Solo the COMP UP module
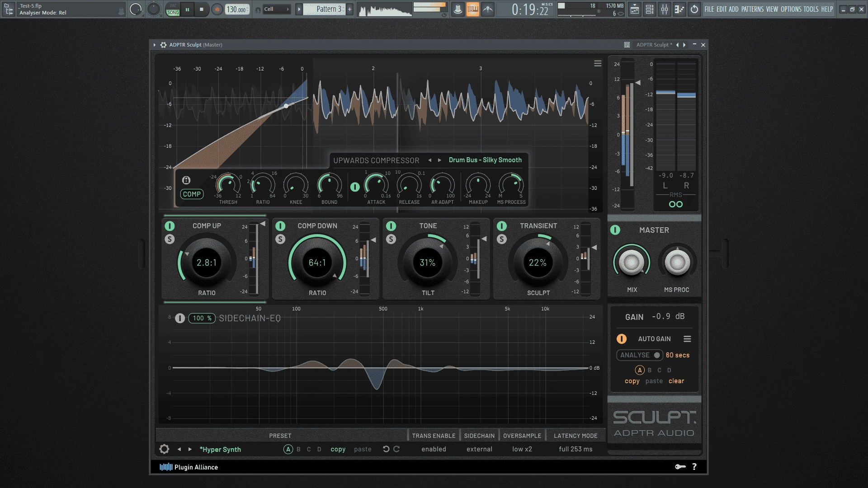This screenshot has height=488, width=868. (170, 239)
